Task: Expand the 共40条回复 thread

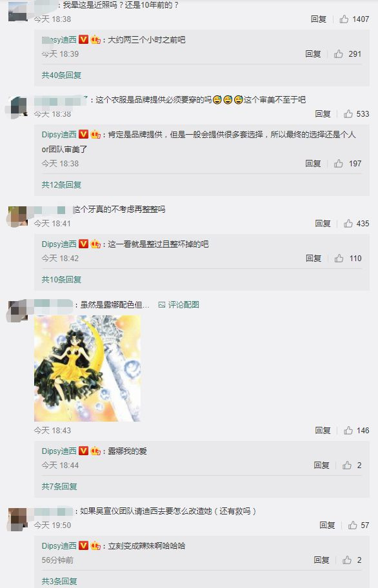Action: click(61, 75)
